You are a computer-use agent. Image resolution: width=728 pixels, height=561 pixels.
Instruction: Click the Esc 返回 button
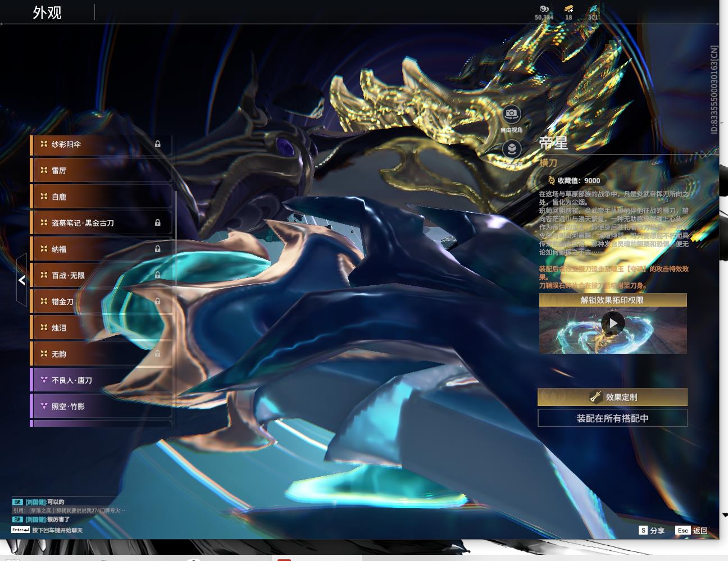point(692,530)
